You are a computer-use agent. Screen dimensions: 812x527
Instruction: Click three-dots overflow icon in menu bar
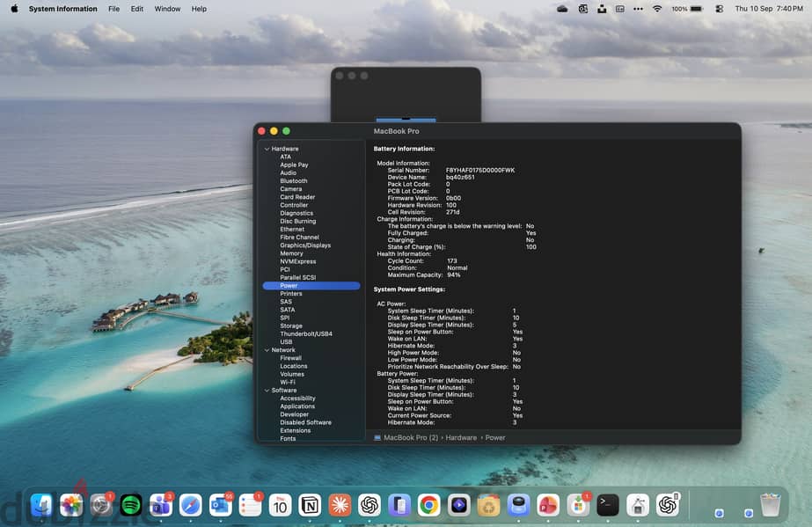tap(638, 9)
